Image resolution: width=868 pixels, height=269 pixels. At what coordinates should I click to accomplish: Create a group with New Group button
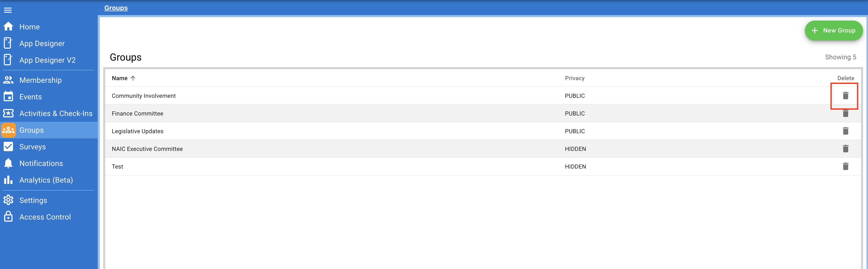coord(834,30)
